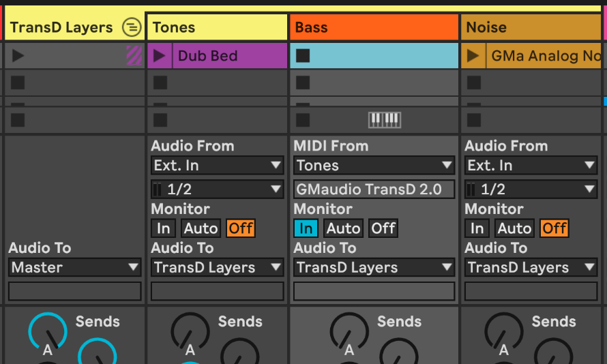Click TransD Layers output channel field below Master
Viewport: 607px width, 364px height.
(x=75, y=291)
